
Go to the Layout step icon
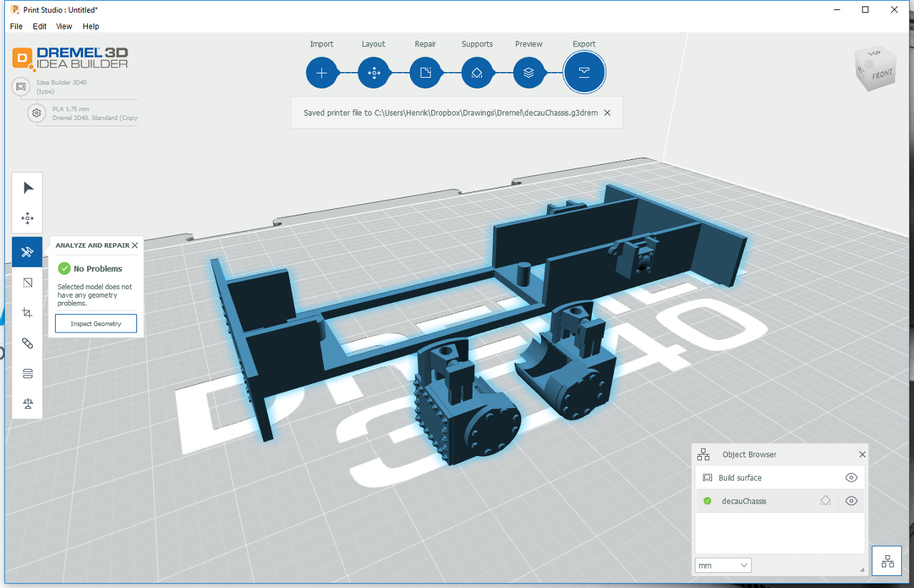pos(373,73)
